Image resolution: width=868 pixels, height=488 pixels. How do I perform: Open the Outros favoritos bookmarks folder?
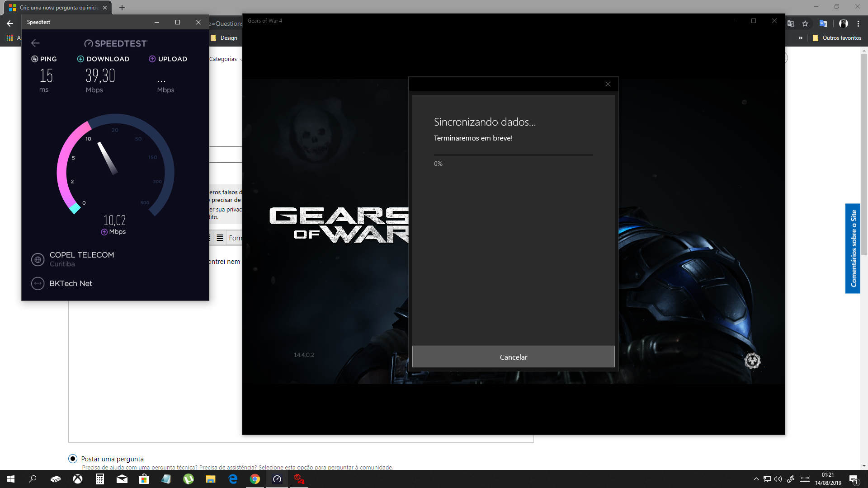(837, 38)
